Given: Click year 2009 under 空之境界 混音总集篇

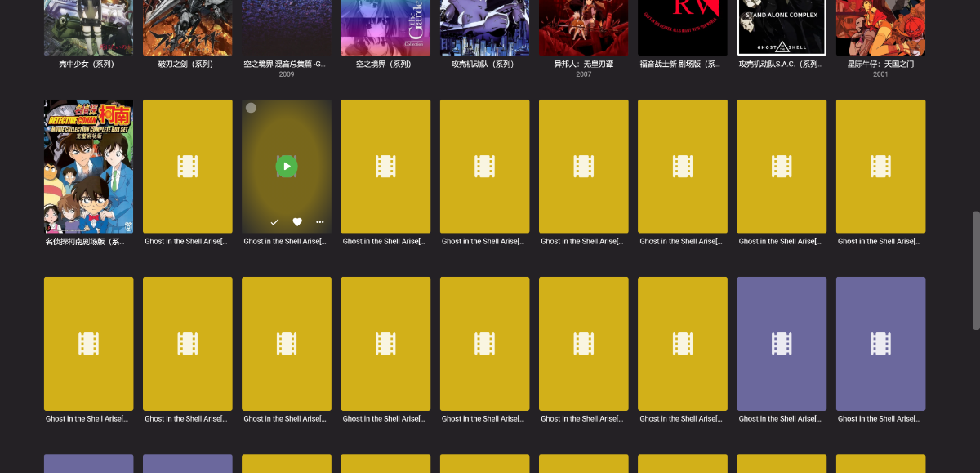Looking at the screenshot, I should (x=287, y=74).
